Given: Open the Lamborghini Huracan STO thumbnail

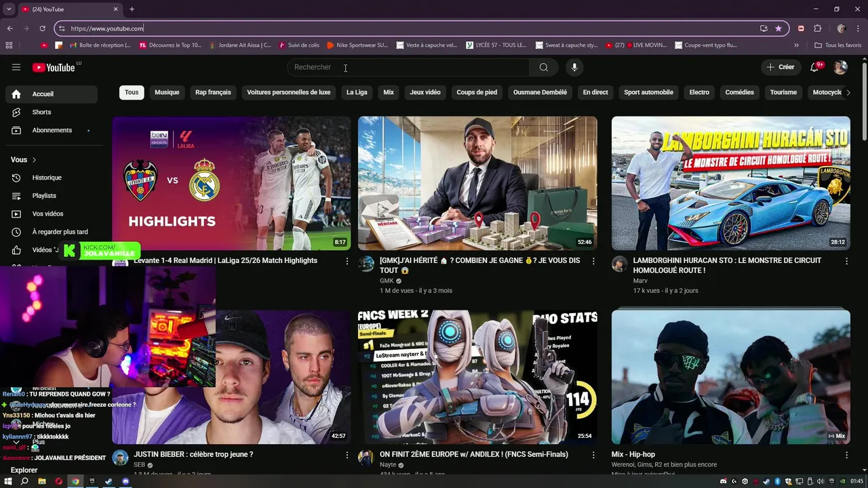Looking at the screenshot, I should pyautogui.click(x=730, y=183).
